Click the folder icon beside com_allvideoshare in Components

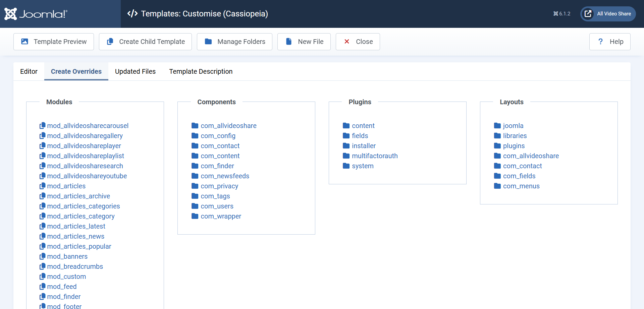click(195, 126)
